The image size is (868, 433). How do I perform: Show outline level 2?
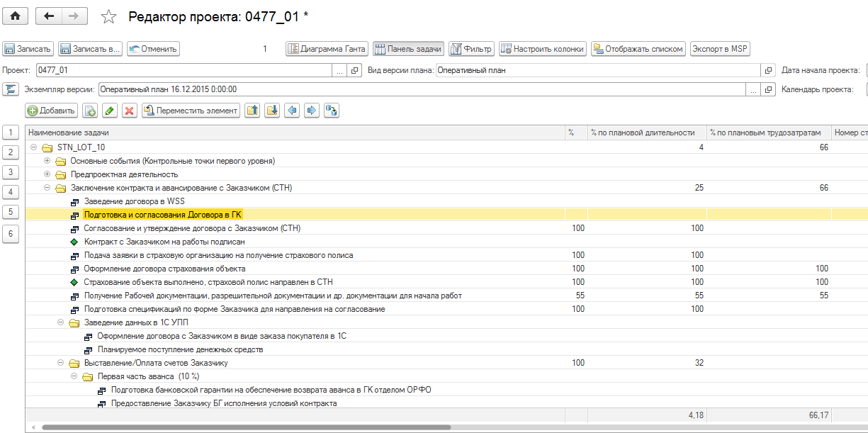(11, 152)
